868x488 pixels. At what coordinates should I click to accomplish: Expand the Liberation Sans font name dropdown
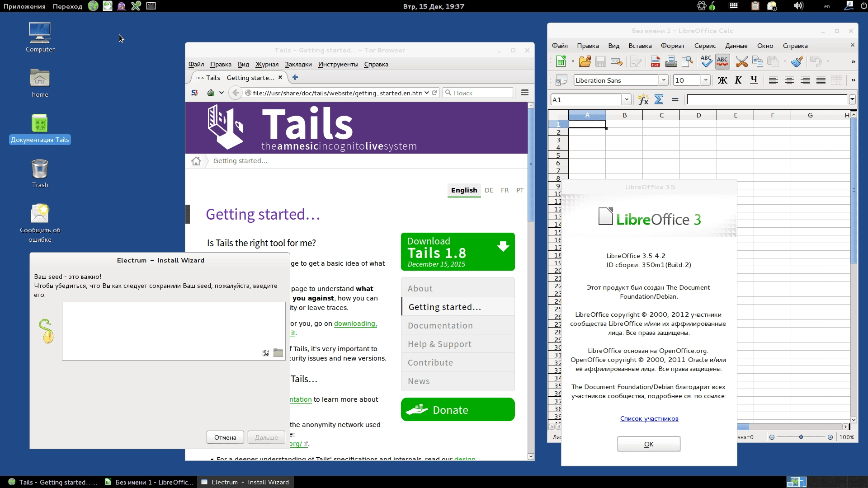664,80
